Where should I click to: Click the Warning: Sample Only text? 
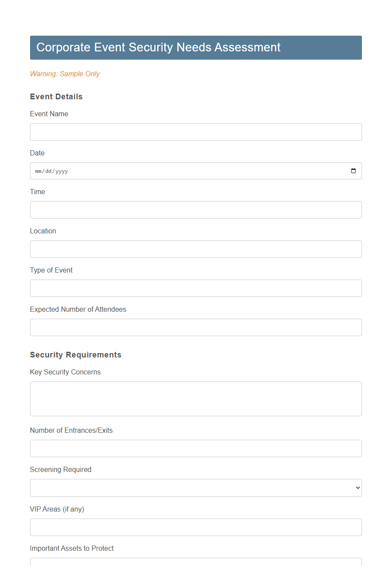[x=64, y=74]
